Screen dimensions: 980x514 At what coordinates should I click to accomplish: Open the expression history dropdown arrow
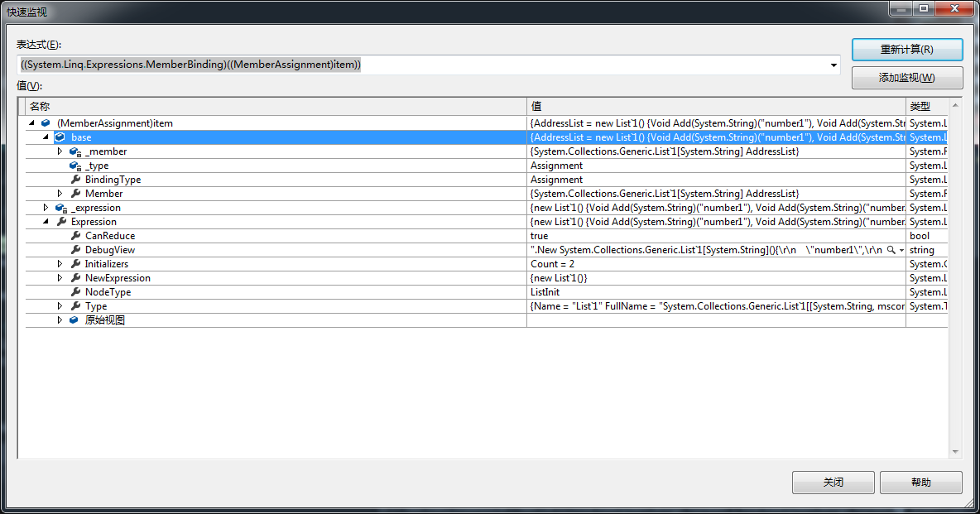point(833,65)
